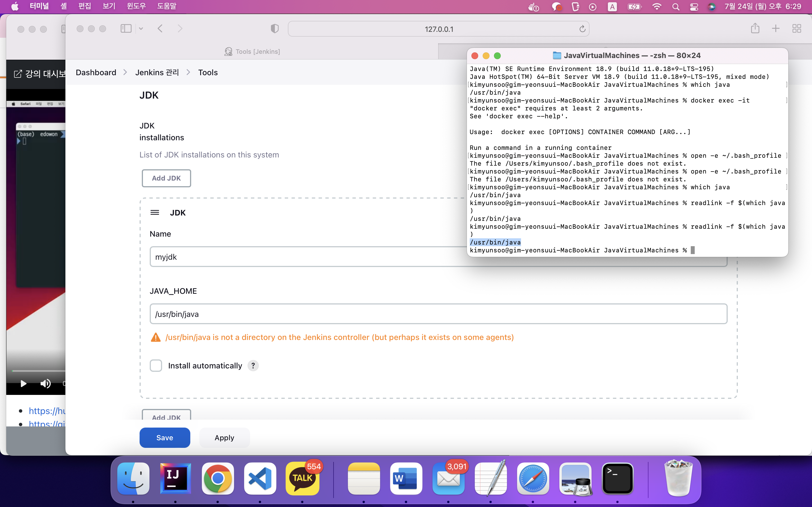Click the IntelliJ IDEA icon in dock

point(174,478)
